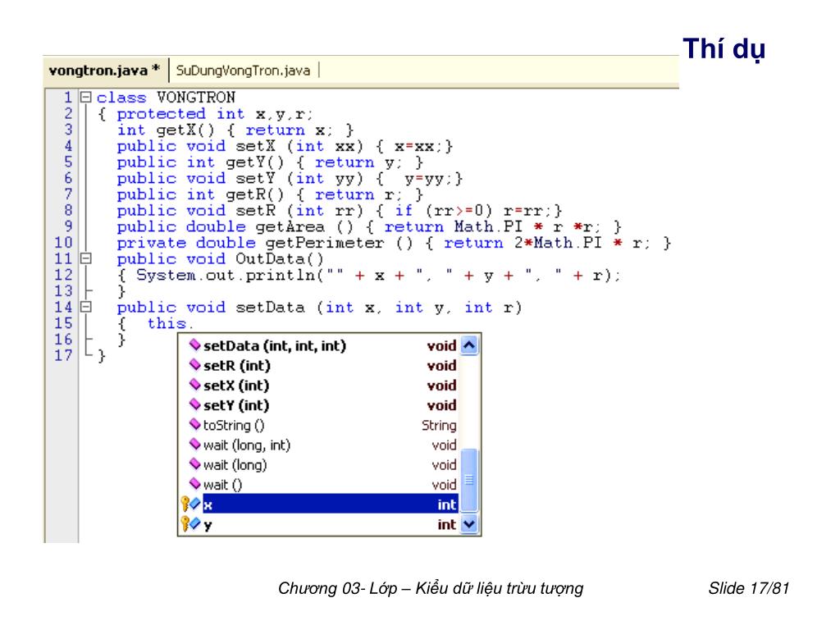Click the word VONGTRON on line 1
The image size is (840, 630).
point(195,98)
